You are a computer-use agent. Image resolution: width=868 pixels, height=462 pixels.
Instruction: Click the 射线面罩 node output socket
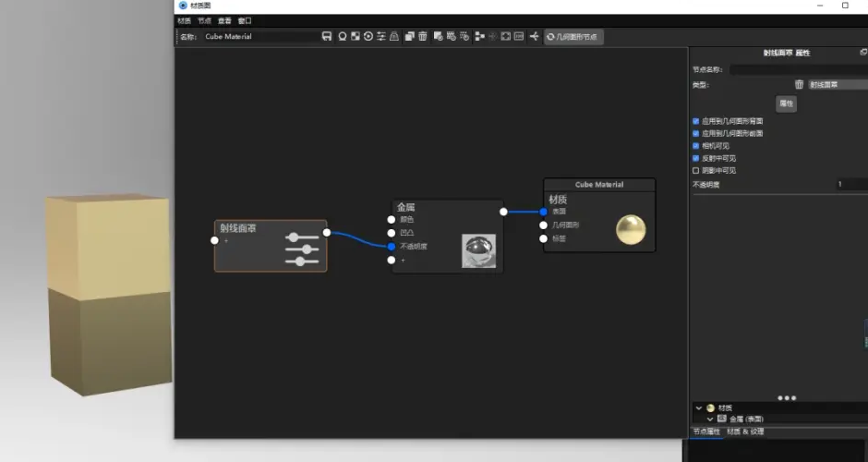(x=327, y=233)
